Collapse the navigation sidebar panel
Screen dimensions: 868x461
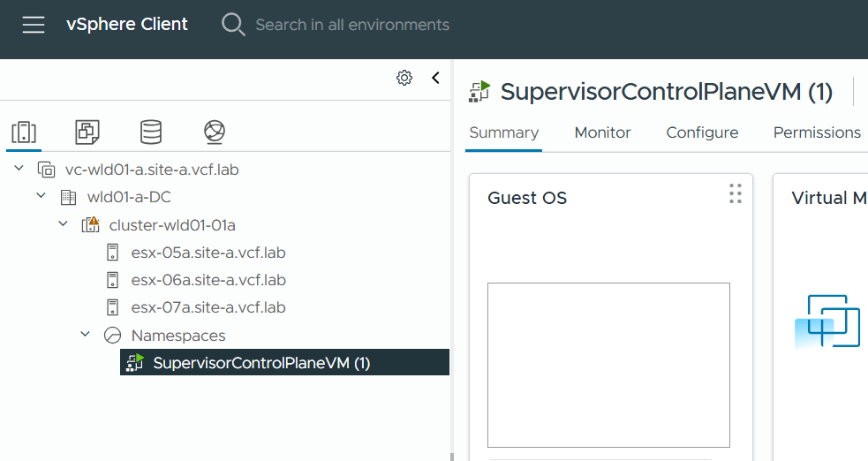435,78
